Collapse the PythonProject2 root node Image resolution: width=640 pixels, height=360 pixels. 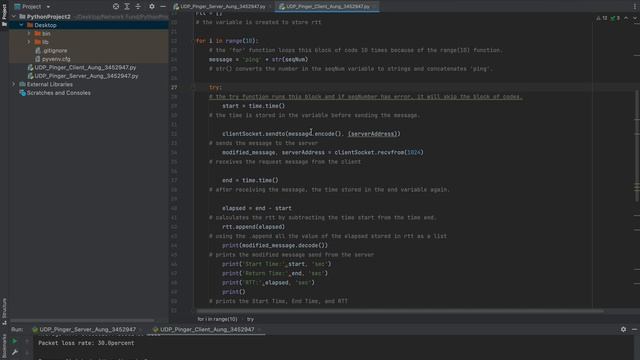(x=13, y=17)
